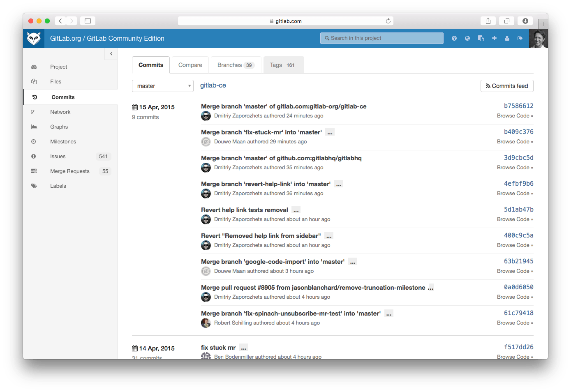This screenshot has width=571, height=392.
Task: Open commit hash 400c9c5a
Action: coord(519,235)
